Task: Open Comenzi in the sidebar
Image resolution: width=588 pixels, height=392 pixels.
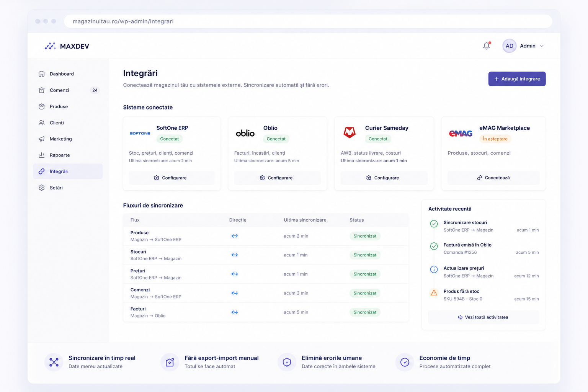Action: [x=68, y=90]
